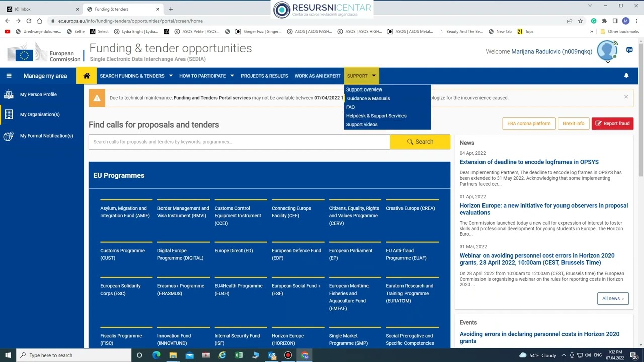Open the ERA corona platform button
The height and width of the screenshot is (362, 644).
[529, 123]
